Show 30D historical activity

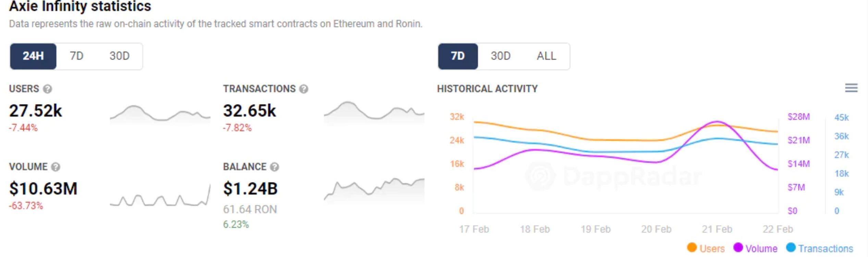(500, 56)
